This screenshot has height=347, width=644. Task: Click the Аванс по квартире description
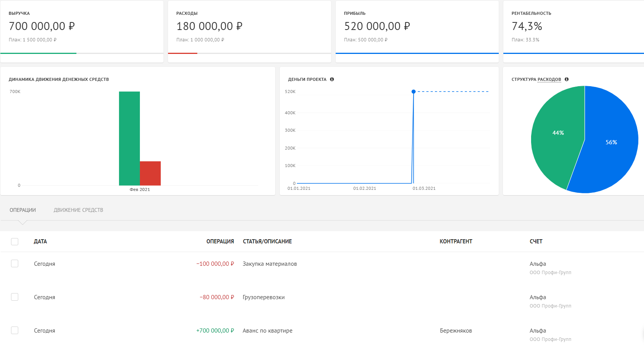pos(268,331)
